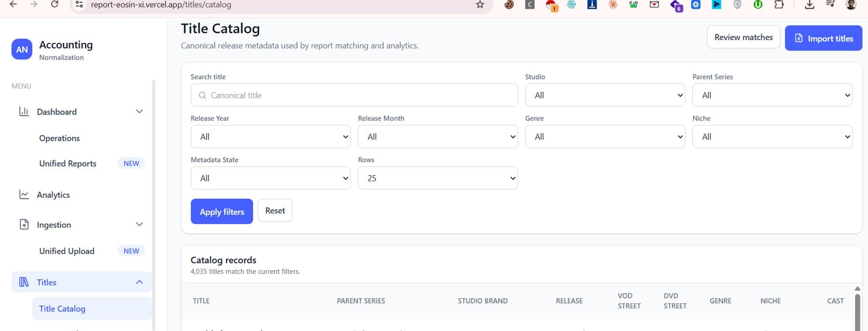Click the RELEASE column header
The width and height of the screenshot is (868, 331).
(x=569, y=301)
